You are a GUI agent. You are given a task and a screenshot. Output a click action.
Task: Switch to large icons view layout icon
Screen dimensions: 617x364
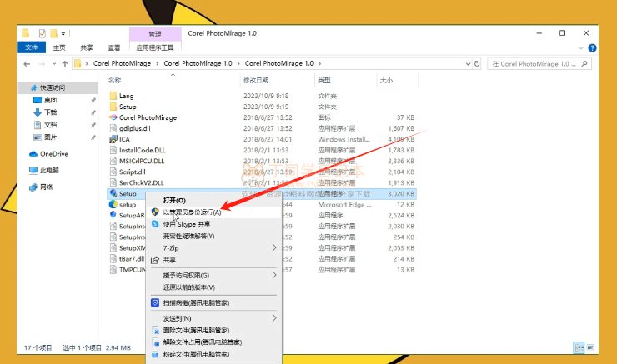(x=590, y=347)
